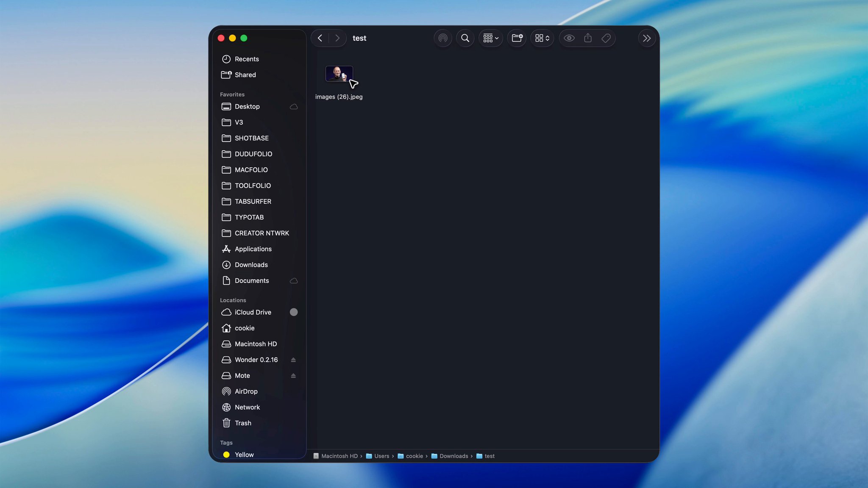Select iCloud Drive under Locations
The height and width of the screenshot is (488, 868).
point(259,312)
